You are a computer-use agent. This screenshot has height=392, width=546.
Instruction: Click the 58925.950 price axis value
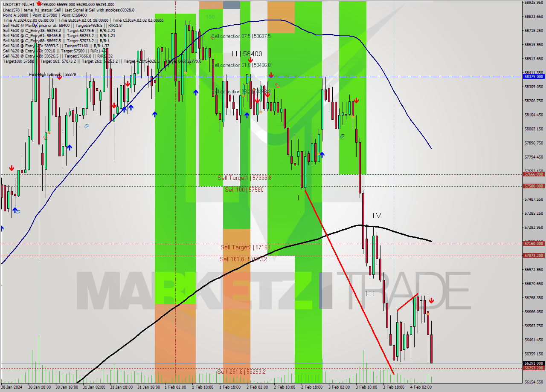[x=534, y=3]
